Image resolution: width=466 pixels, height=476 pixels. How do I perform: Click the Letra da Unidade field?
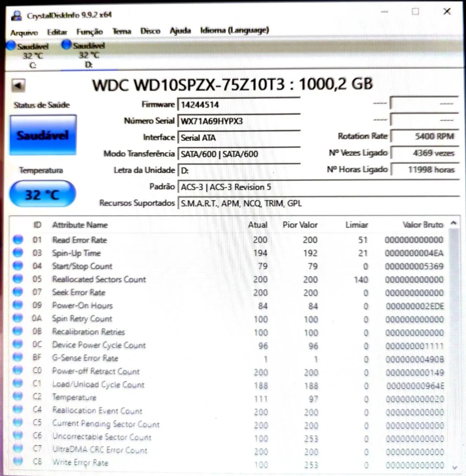click(x=239, y=170)
